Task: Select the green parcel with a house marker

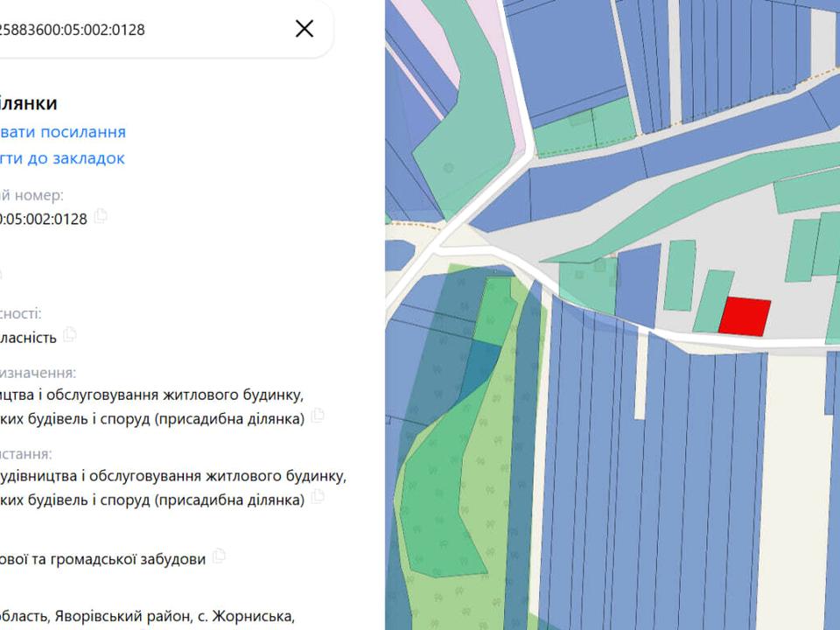Action: (x=589, y=280)
